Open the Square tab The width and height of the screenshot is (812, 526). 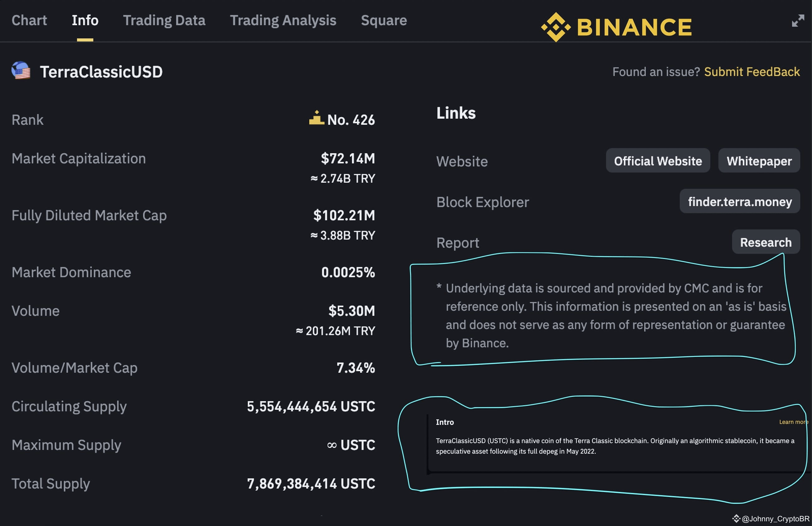384,21
